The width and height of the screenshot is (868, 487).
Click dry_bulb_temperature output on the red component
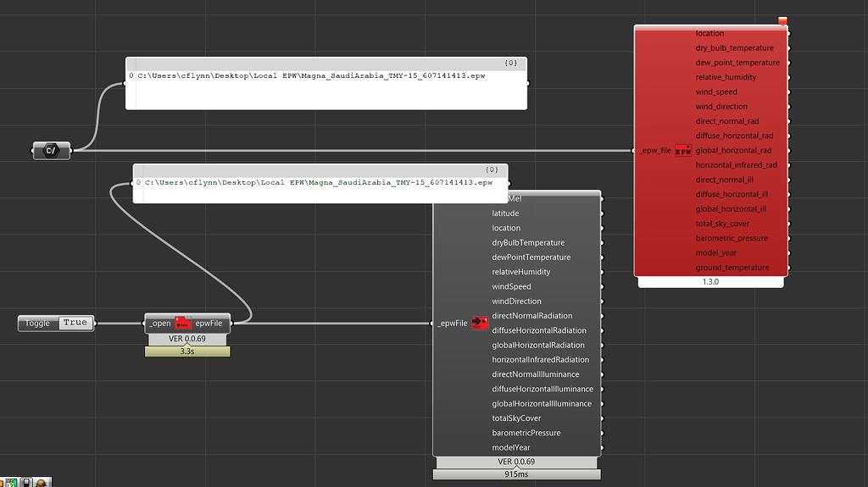734,48
